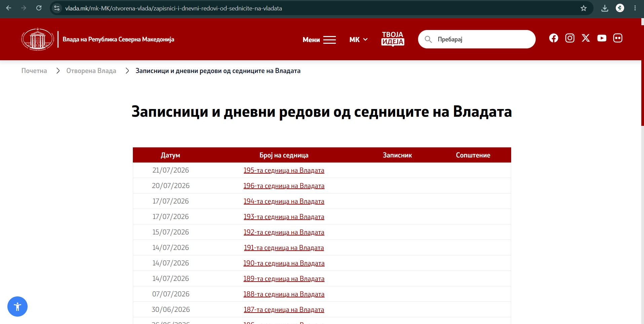This screenshot has width=644, height=324.
Task: Click the Датум column header
Action: click(171, 155)
